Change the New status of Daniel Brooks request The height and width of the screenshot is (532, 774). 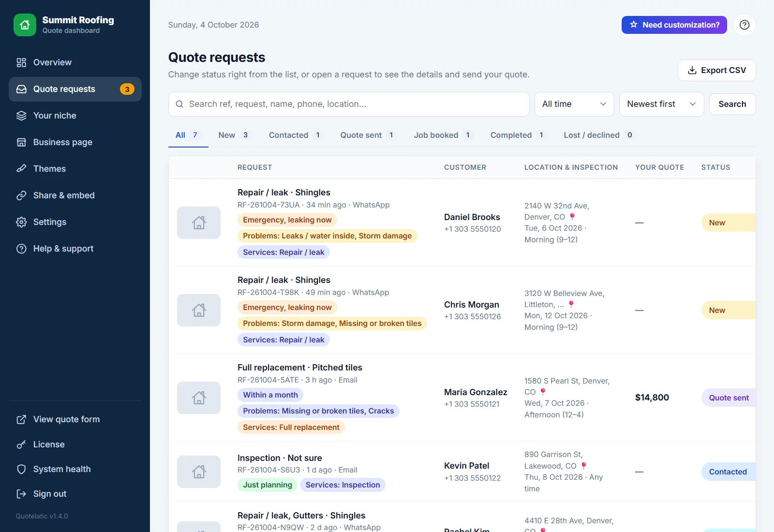(729, 222)
